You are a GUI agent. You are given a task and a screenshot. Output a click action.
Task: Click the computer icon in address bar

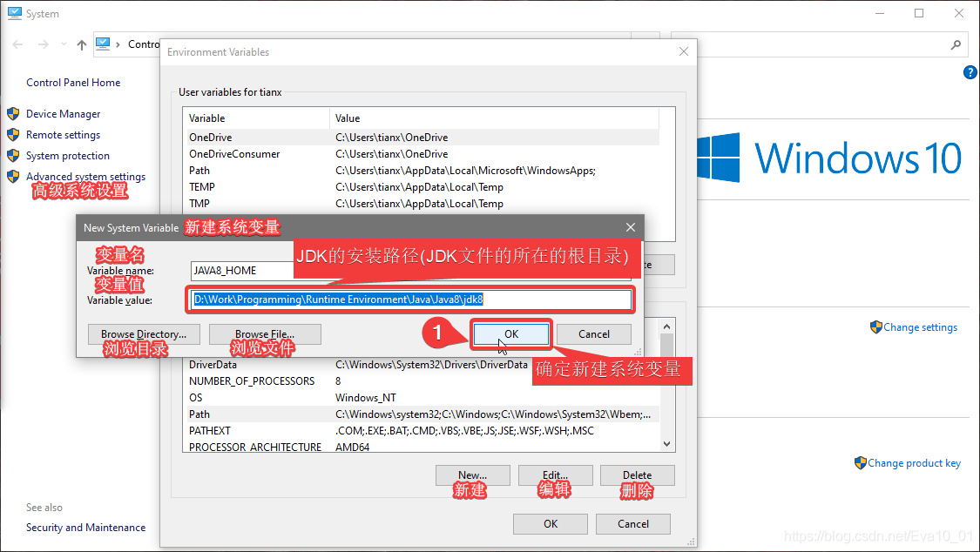point(103,44)
